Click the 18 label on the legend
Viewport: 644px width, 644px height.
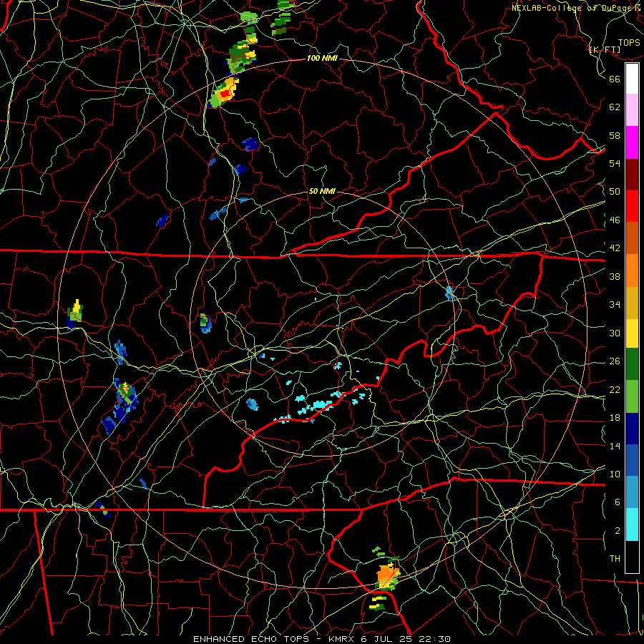tap(615, 418)
